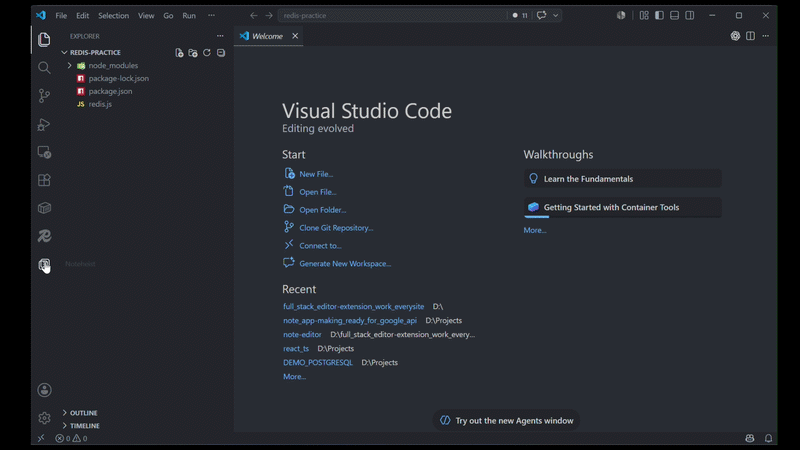Open the Accounts menu icon
The width and height of the screenshot is (800, 450).
[x=44, y=390]
